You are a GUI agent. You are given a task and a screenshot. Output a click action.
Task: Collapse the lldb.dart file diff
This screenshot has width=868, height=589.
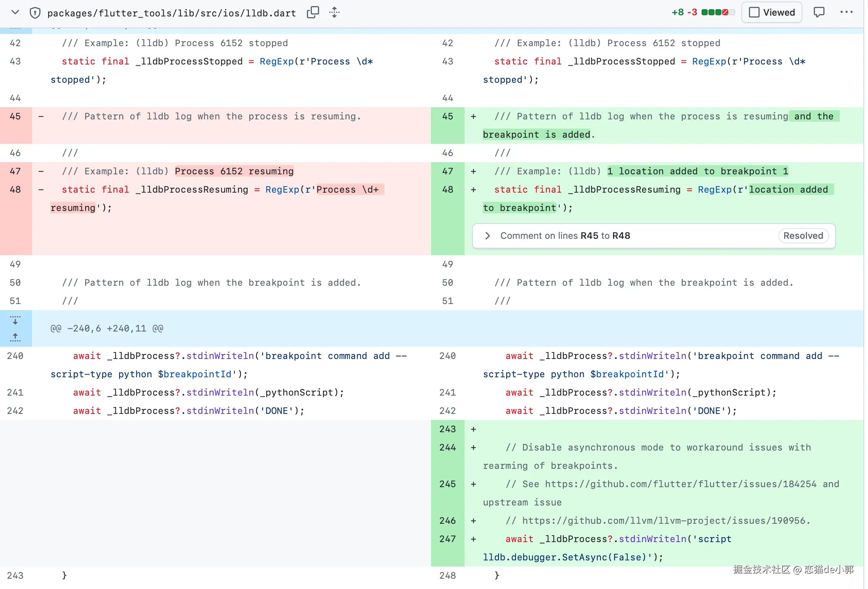(x=15, y=12)
